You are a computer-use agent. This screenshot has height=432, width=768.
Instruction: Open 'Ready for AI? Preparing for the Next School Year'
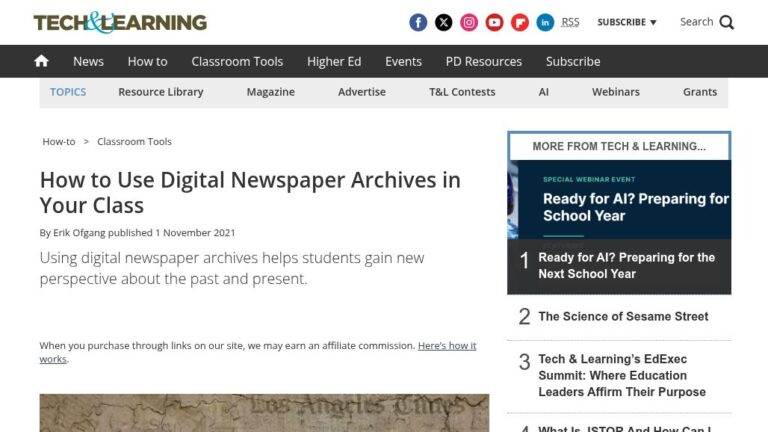point(626,265)
